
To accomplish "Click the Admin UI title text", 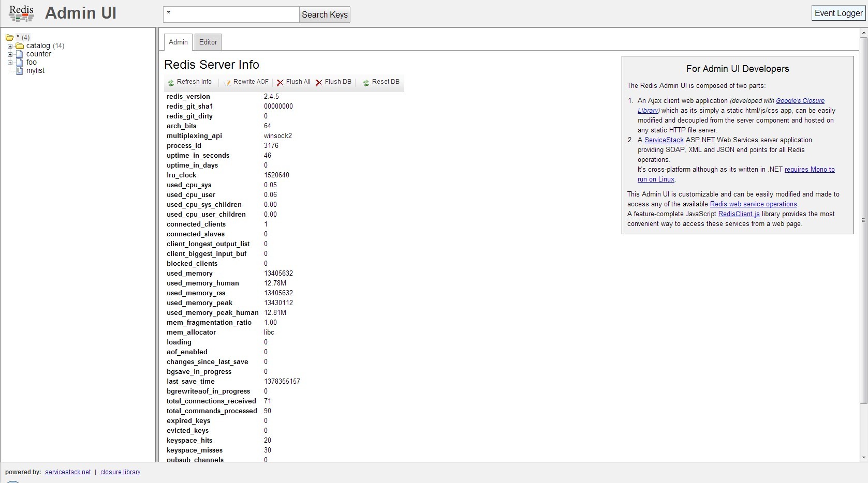I will [81, 13].
